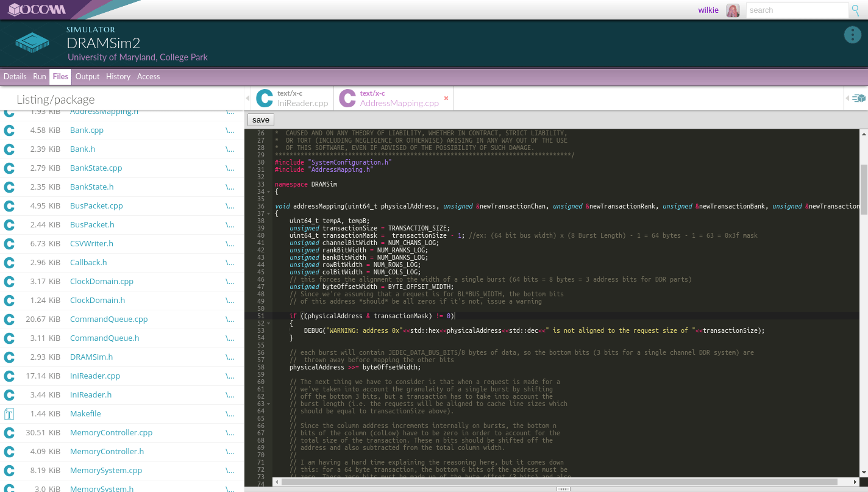
Task: Click the 30.51 KiB size value
Action: 43,432
